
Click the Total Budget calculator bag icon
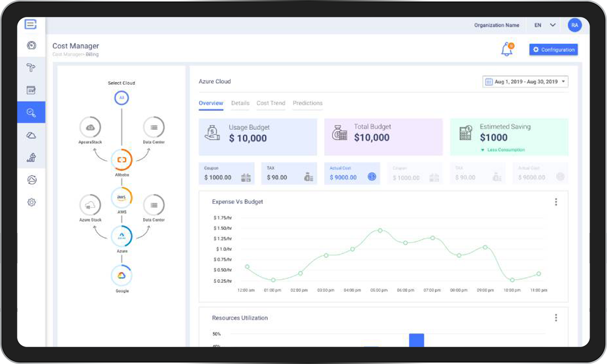pyautogui.click(x=339, y=133)
